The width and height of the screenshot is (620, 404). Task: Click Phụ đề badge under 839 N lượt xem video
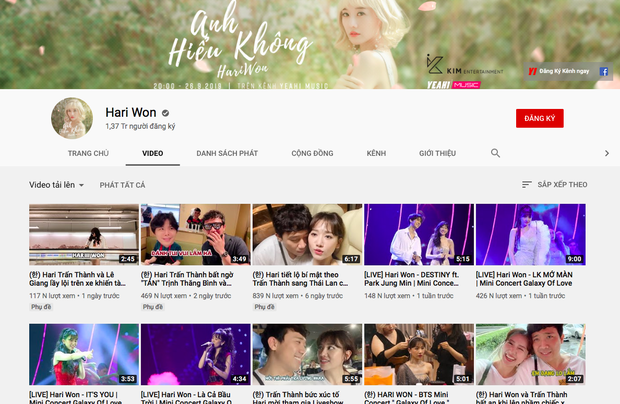tap(265, 307)
